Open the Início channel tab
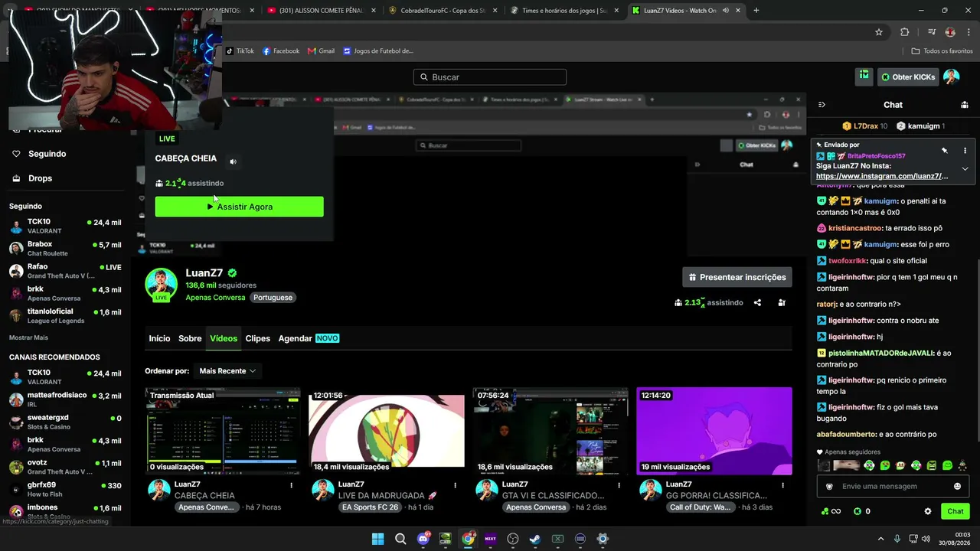Screen dimensions: 980x551 [x=159, y=338]
